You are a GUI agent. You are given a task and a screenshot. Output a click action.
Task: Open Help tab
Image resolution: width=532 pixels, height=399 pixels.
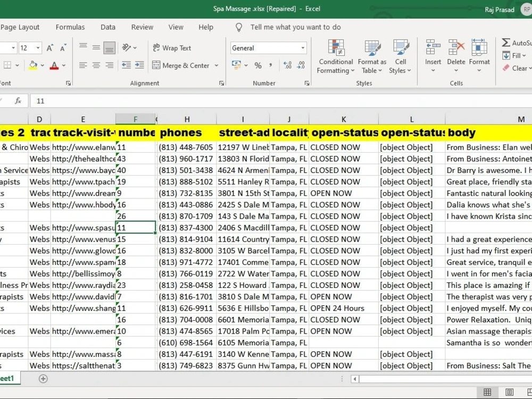(x=205, y=27)
